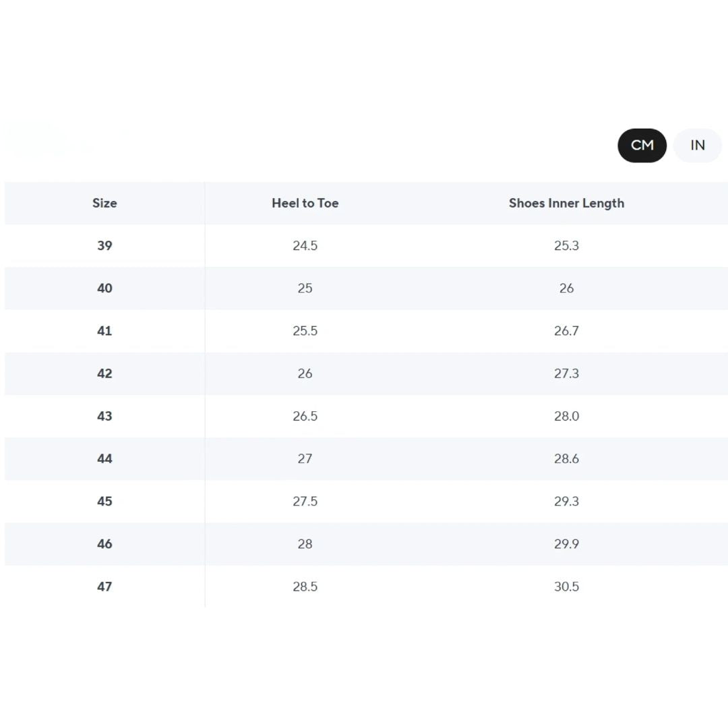
Task: Select size 47 row label
Action: [104, 586]
